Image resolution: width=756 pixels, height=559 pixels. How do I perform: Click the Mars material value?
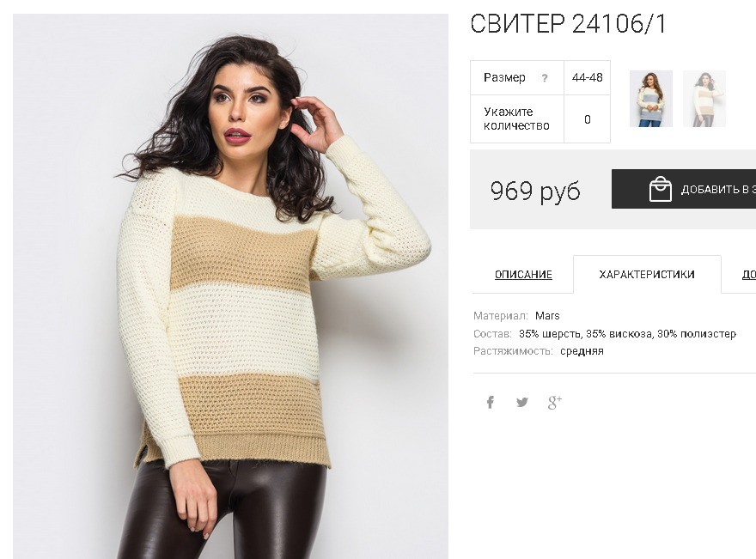(547, 316)
